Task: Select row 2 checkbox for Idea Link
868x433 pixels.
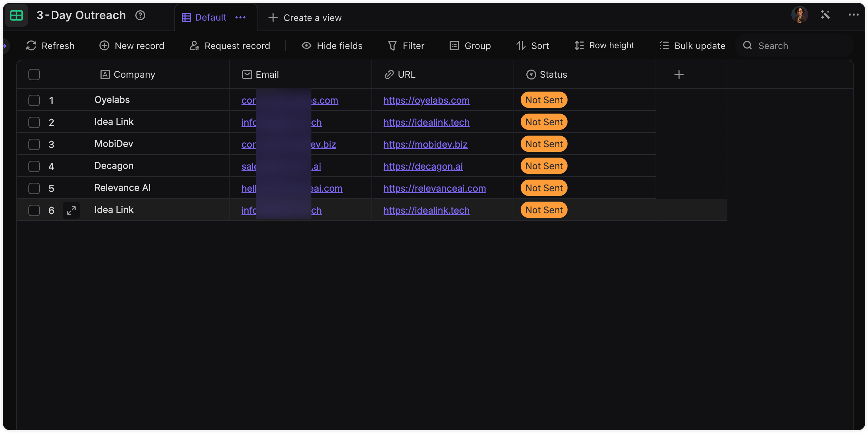Action: 34,122
